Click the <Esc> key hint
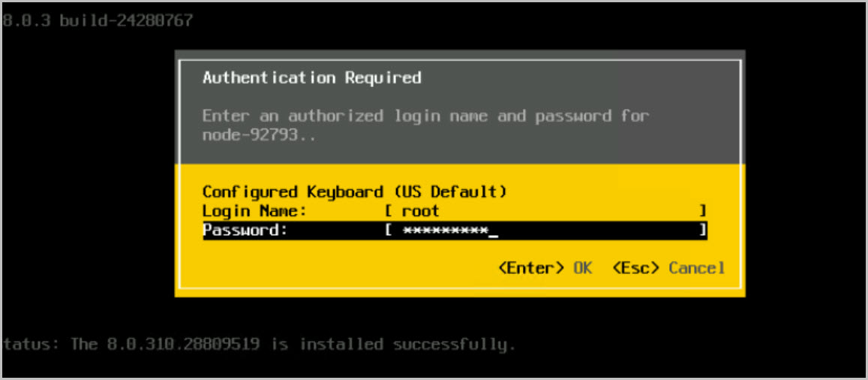Screen dimensions: 868x380 (x=636, y=268)
